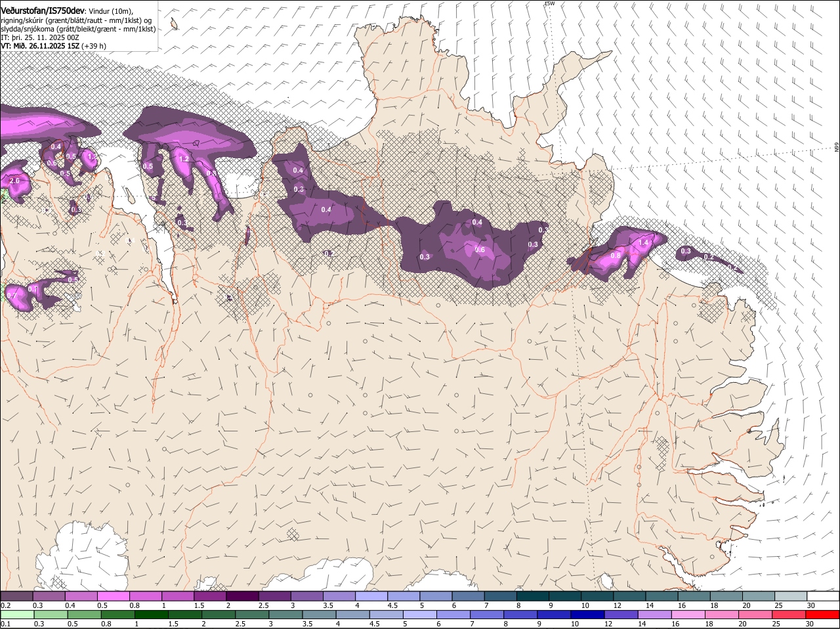Pick the 0.3–0.5 swatch in the green rain legend
The image size is (840, 629).
point(51,615)
